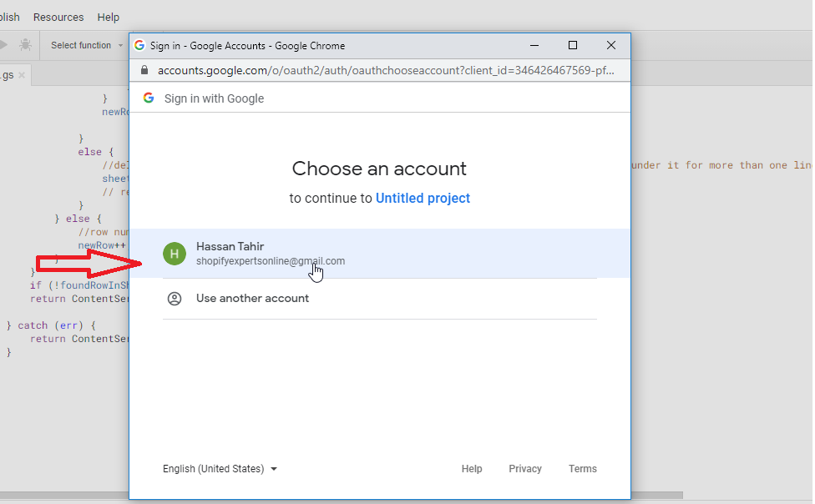The image size is (815, 504).
Task: Open the Help menu in script editor
Action: coord(108,18)
